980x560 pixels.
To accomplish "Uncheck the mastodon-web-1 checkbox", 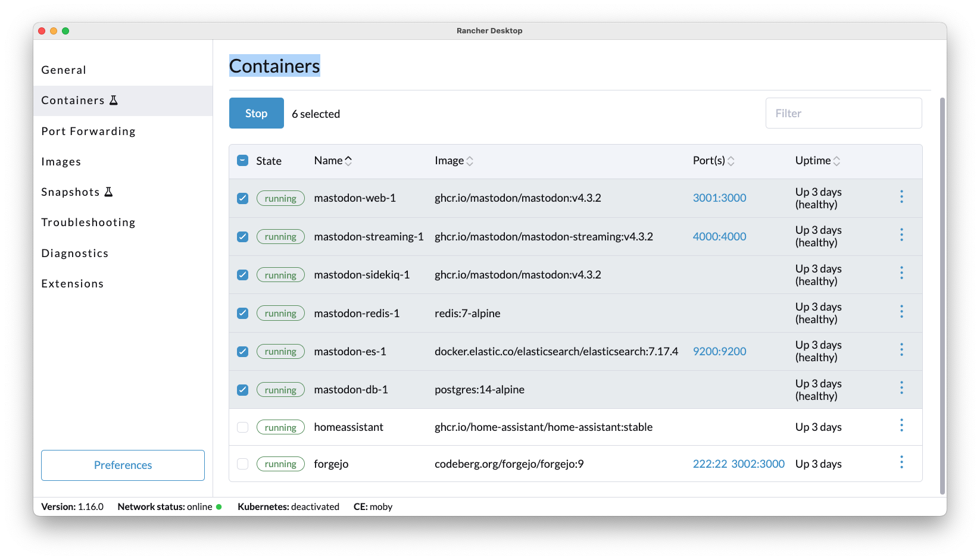I will [242, 198].
